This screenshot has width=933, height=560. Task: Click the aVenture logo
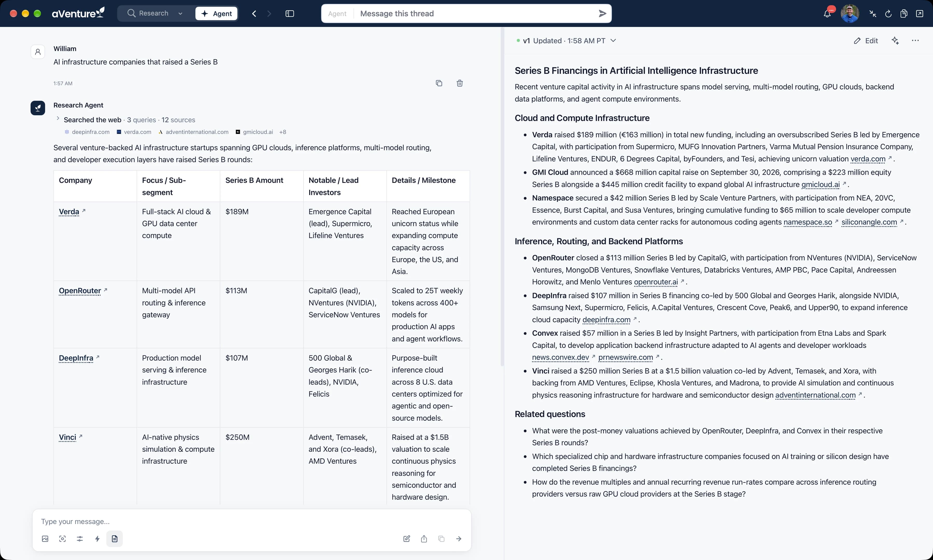[78, 13]
